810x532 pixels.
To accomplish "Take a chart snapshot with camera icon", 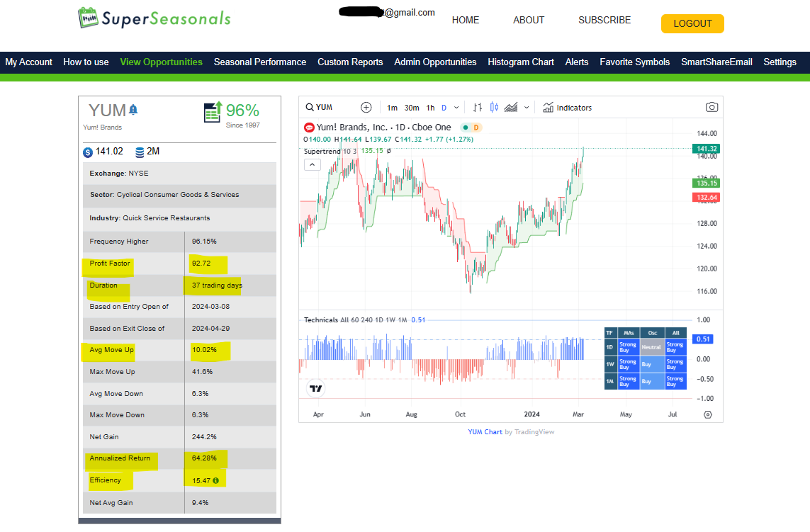I will pos(711,107).
